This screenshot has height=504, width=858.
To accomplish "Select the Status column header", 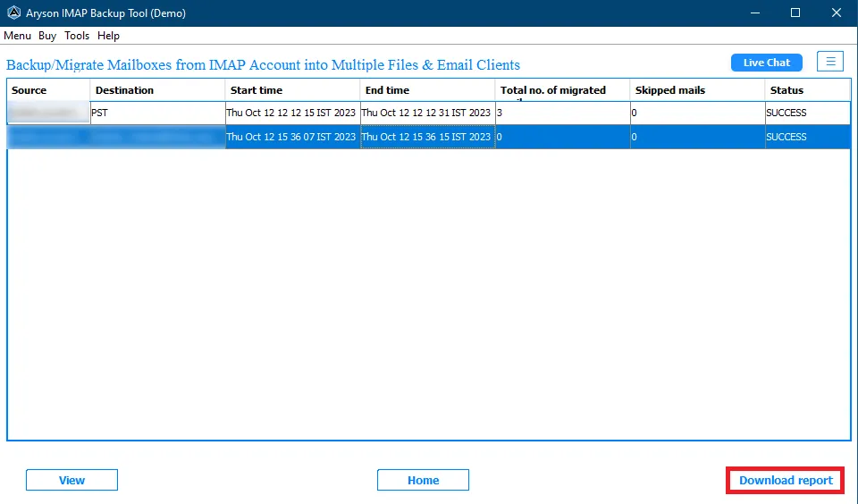I will tap(808, 90).
